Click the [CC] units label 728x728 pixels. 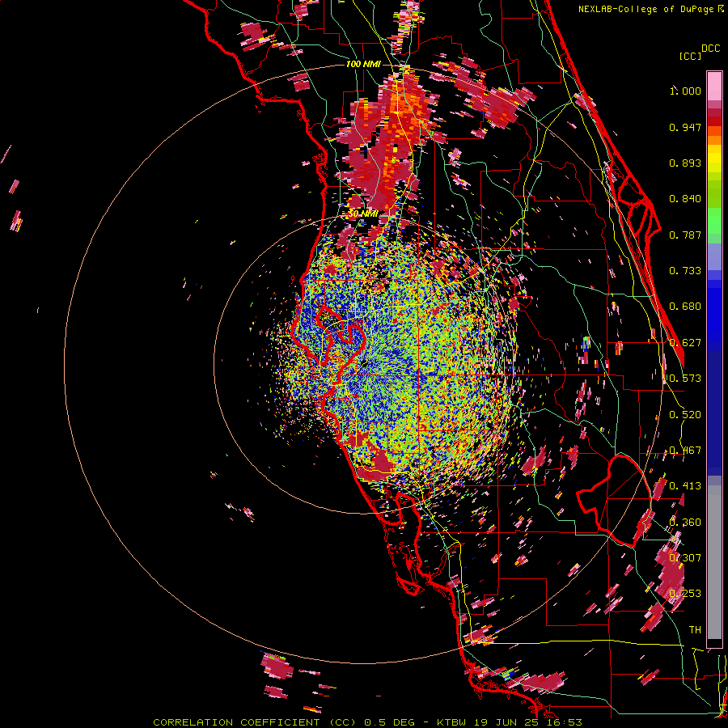click(x=690, y=56)
